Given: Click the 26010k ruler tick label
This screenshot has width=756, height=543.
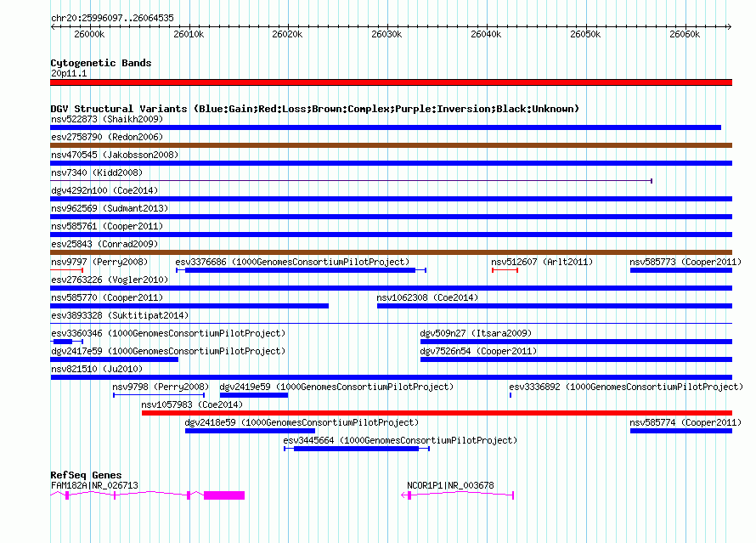Looking at the screenshot, I should click(189, 34).
